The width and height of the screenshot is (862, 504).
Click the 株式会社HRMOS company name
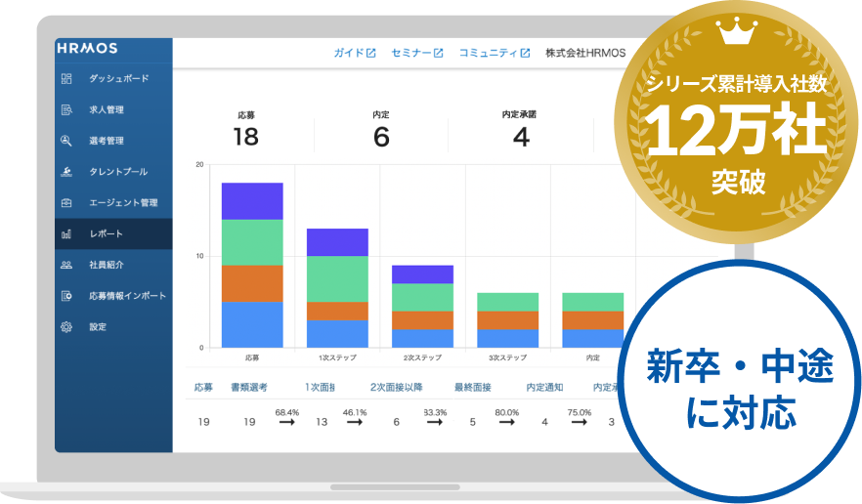583,53
